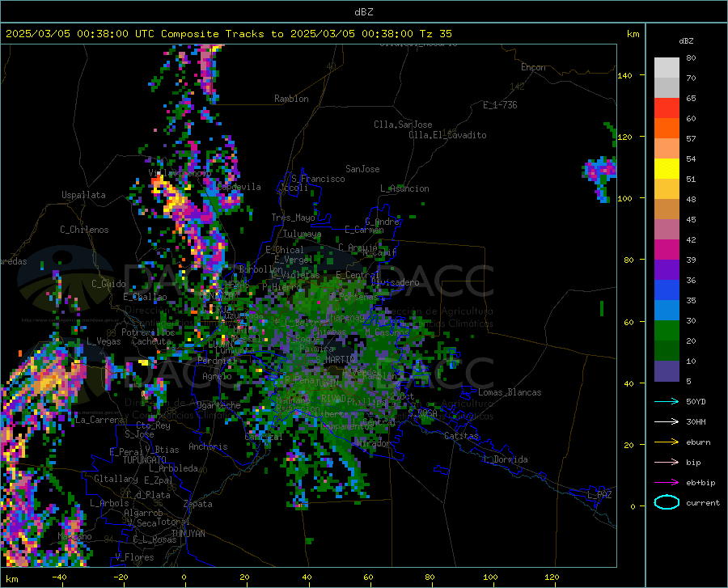Click the km label at bottom-left corner
The image size is (728, 588).
pyautogui.click(x=11, y=579)
